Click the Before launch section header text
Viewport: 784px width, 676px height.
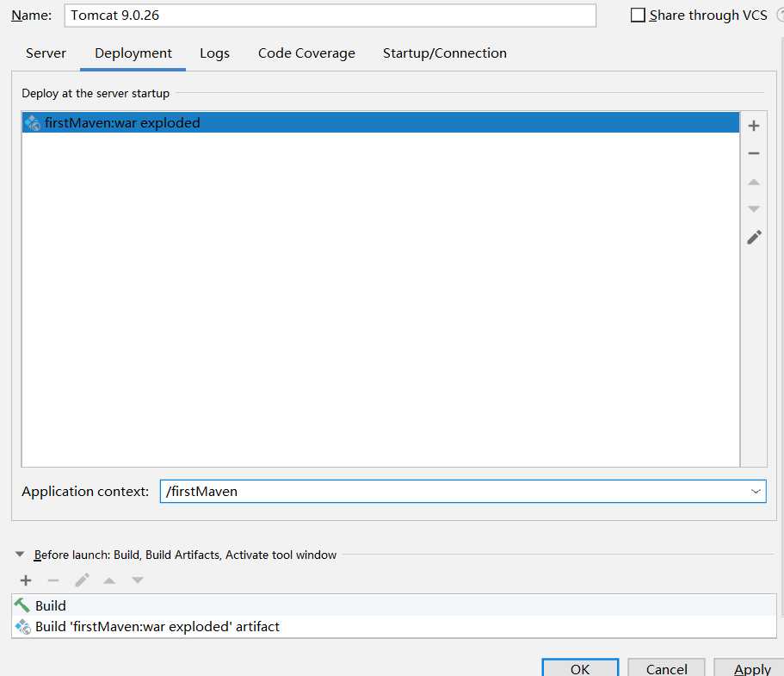185,555
